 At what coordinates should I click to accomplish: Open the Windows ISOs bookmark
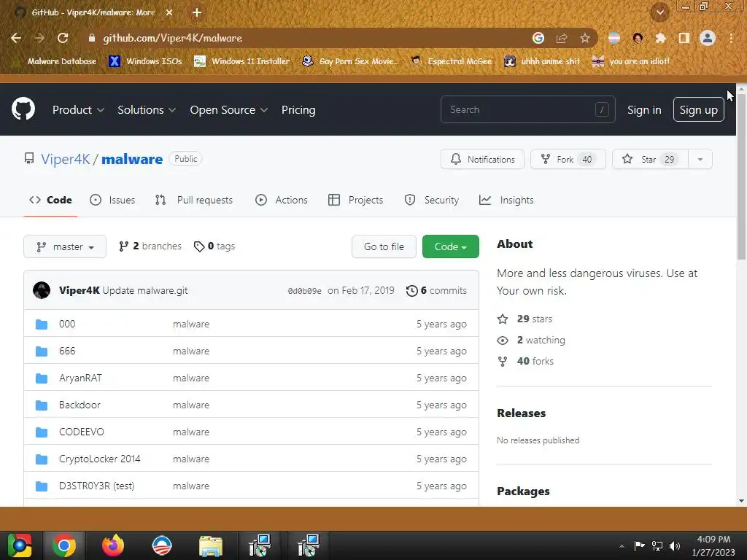tap(145, 61)
